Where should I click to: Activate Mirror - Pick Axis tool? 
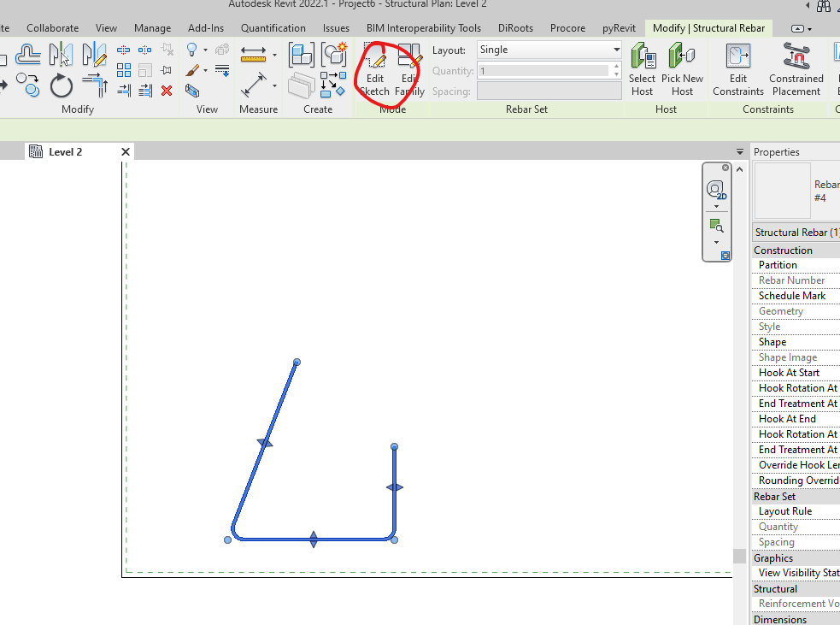pyautogui.click(x=61, y=54)
